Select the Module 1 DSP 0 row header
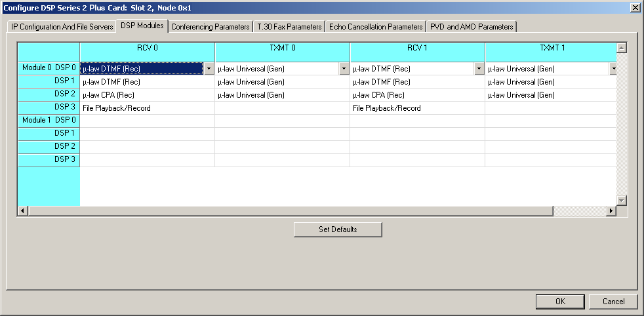644x316 pixels. click(49, 121)
